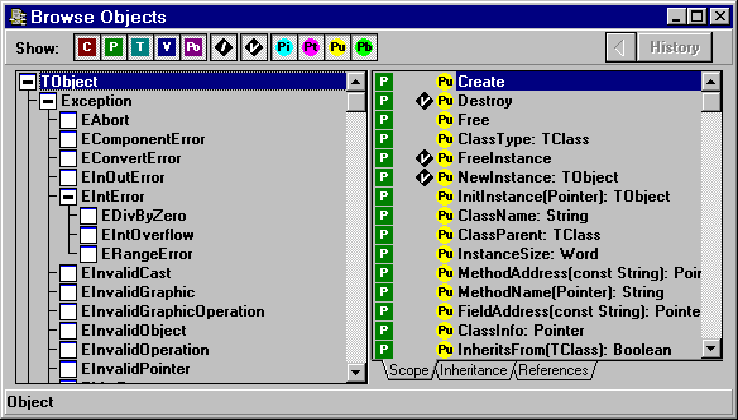Click the virtual marker icon beside Destroy
The width and height of the screenshot is (738, 420).
[424, 101]
